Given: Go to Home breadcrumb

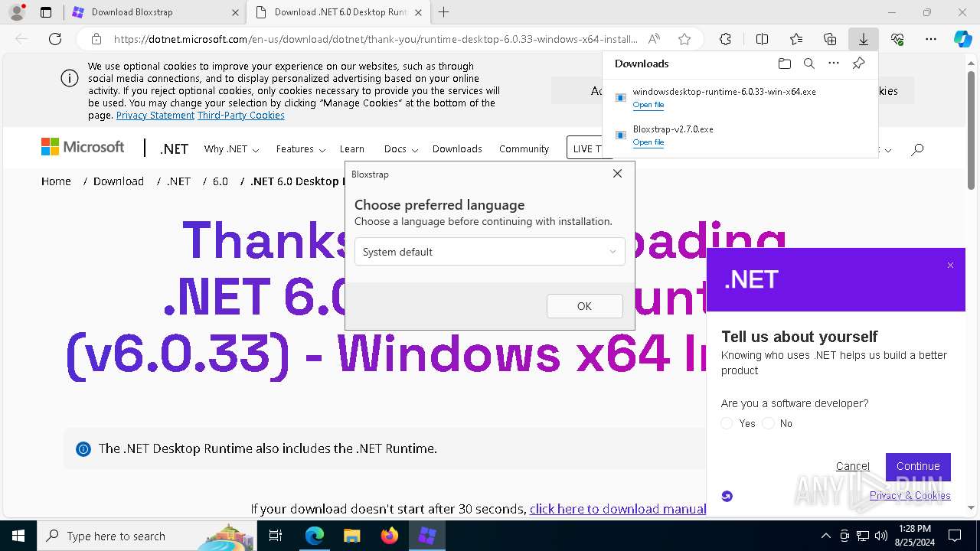Looking at the screenshot, I should 56,181.
